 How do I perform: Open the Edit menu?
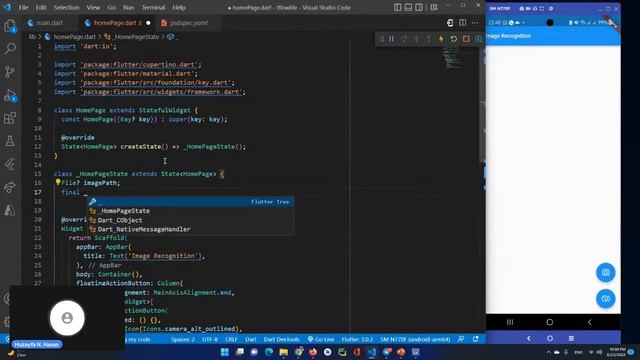41,7
